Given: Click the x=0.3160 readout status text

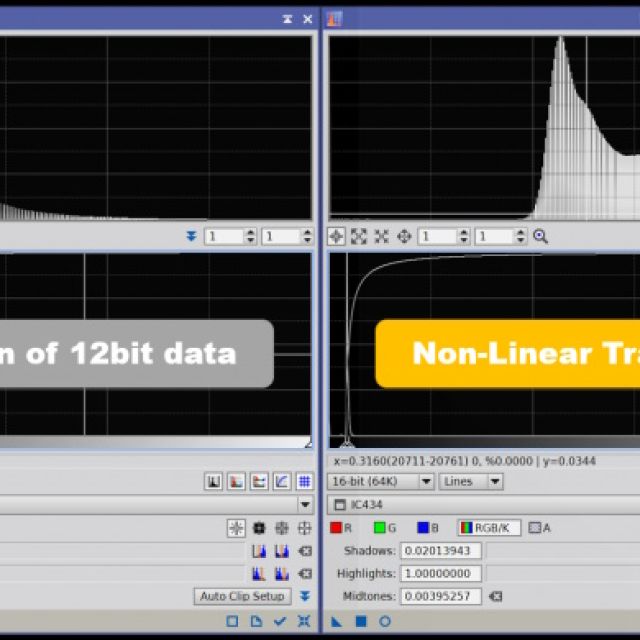Looking at the screenshot, I should [464, 461].
